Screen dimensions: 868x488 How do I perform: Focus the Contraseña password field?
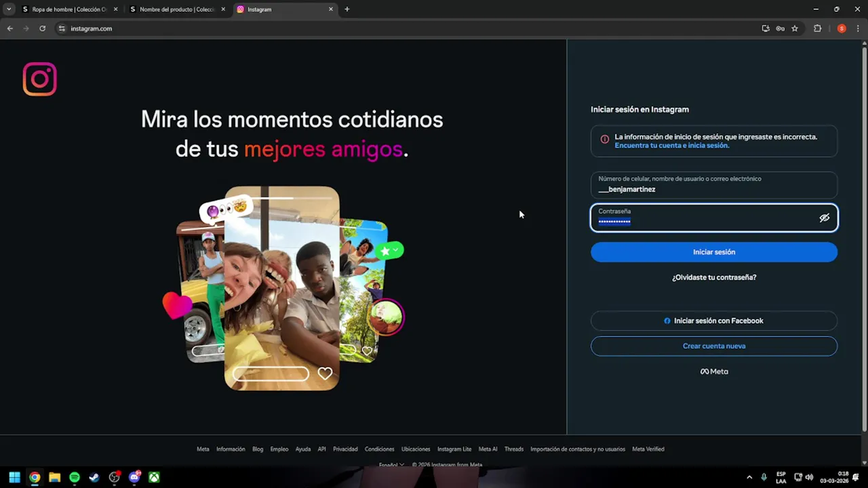(714, 218)
